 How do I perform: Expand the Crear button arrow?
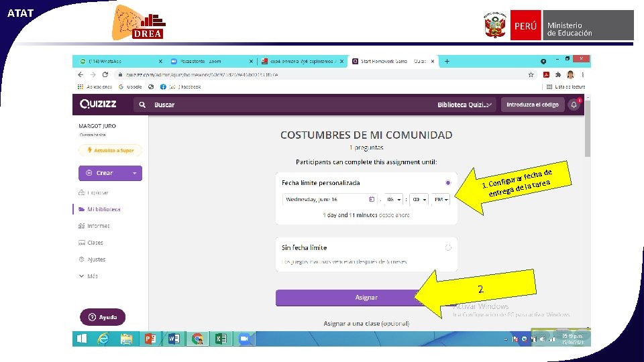pyautogui.click(x=135, y=173)
